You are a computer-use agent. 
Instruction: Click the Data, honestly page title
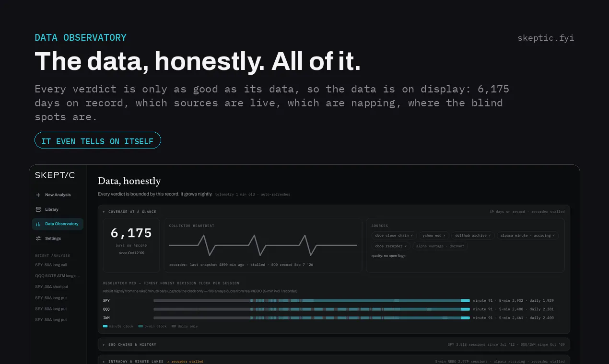click(129, 181)
